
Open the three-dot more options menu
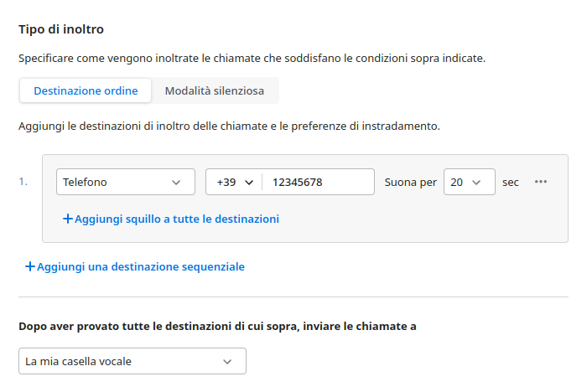[x=541, y=182]
